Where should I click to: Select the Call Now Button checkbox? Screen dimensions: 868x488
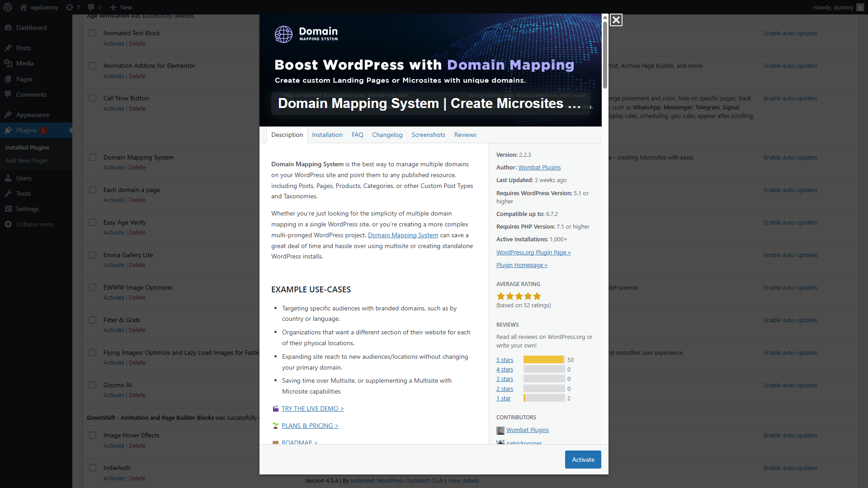click(93, 98)
